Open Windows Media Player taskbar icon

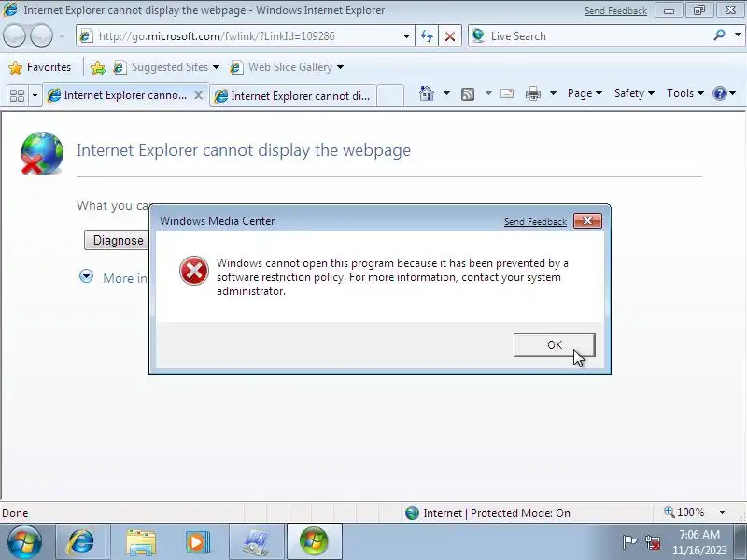point(198,542)
